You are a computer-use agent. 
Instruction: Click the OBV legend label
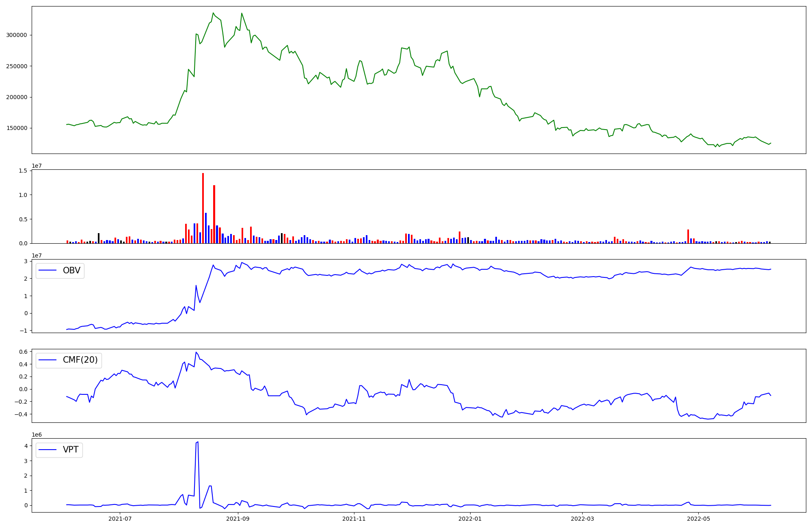coord(71,270)
